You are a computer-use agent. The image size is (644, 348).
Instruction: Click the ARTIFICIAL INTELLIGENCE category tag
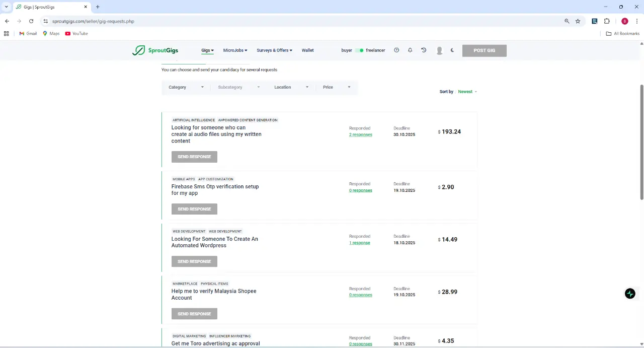(194, 120)
